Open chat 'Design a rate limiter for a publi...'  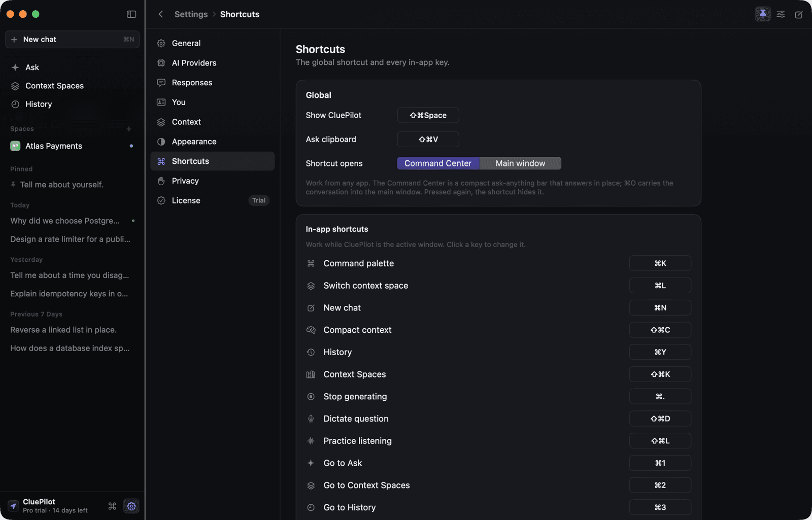72,239
